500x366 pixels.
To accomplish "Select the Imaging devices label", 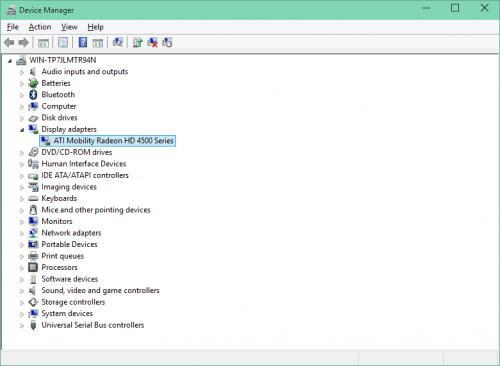I will point(69,187).
